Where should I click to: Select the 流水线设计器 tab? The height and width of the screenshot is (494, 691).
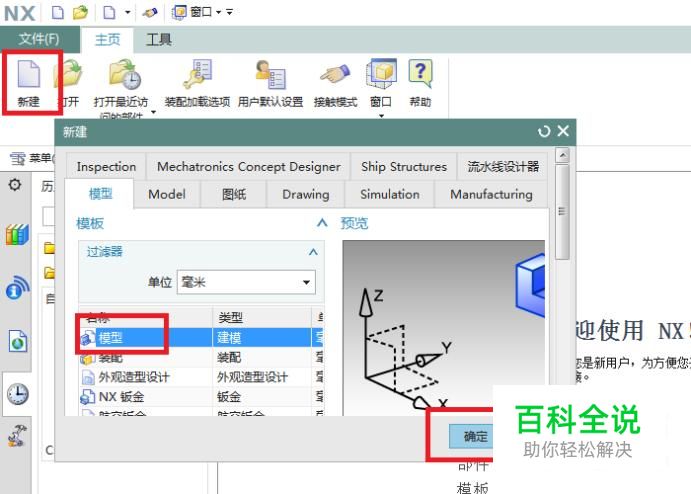tap(503, 167)
